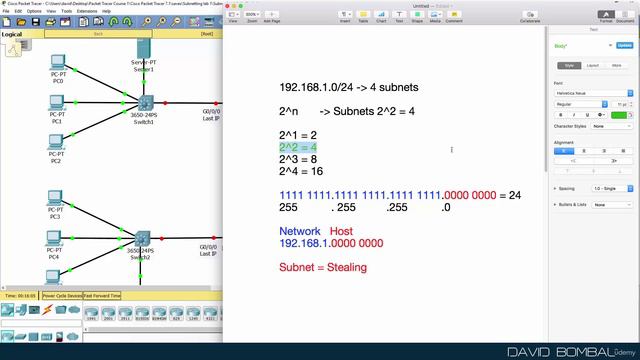Click New file icon in Packet Tracer toolbar
The width and height of the screenshot is (640, 360).
[7, 22]
